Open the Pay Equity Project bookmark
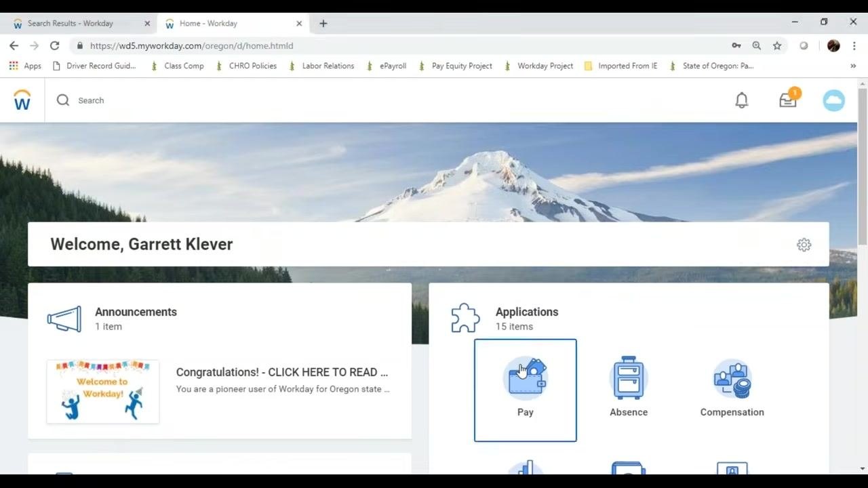Viewport: 868px width, 488px height. pyautogui.click(x=455, y=66)
